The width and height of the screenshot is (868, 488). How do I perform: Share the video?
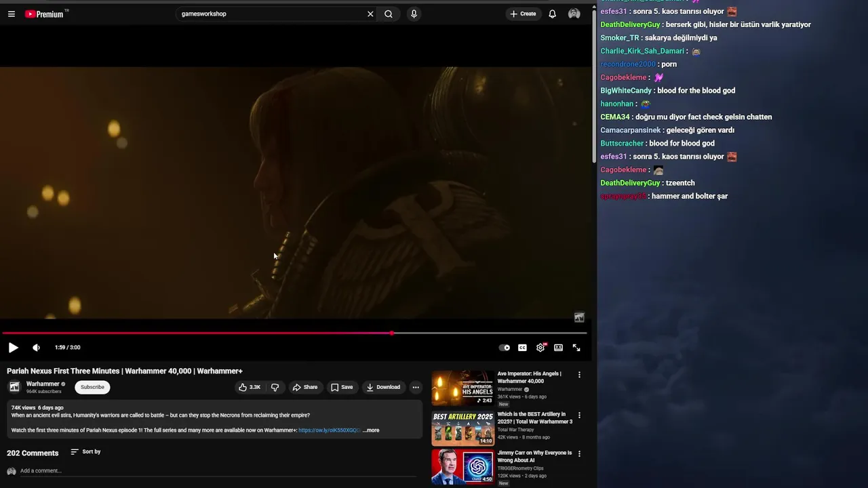click(305, 387)
